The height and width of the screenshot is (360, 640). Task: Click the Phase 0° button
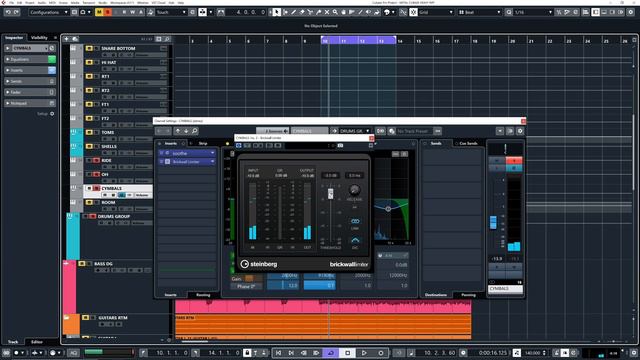247,287
